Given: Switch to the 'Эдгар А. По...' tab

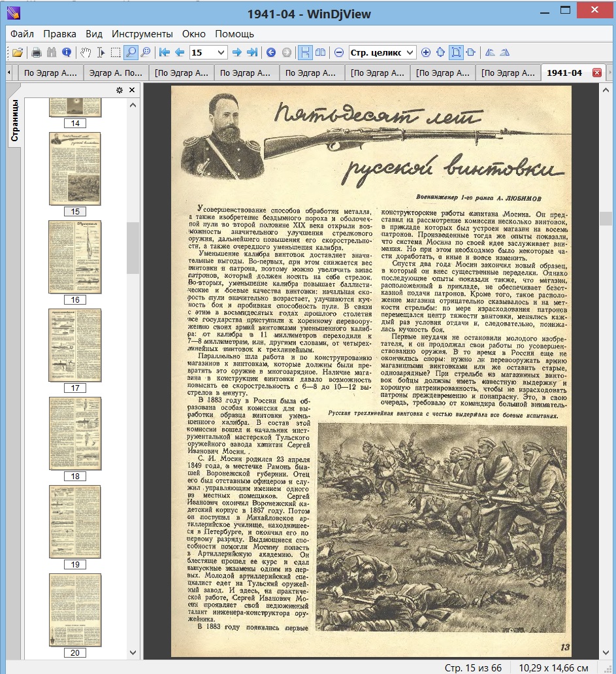Looking at the screenshot, I should (116, 73).
